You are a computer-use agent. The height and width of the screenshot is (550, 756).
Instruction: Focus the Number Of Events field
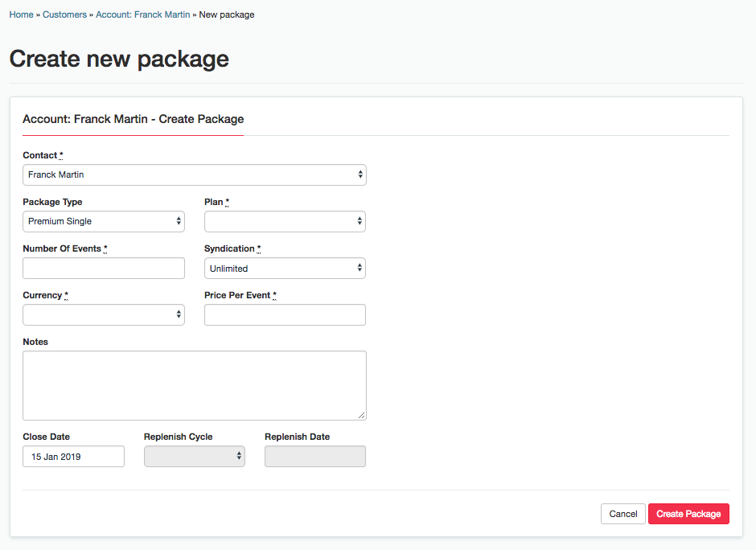tap(104, 268)
